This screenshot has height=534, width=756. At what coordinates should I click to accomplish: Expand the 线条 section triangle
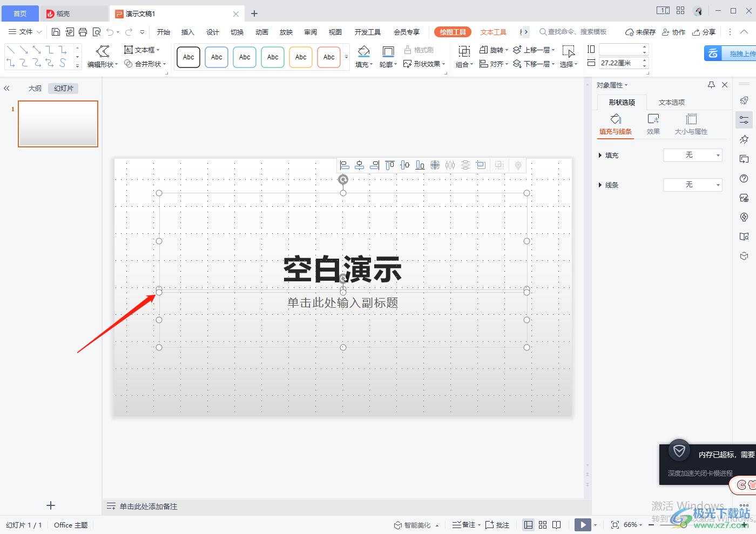600,185
